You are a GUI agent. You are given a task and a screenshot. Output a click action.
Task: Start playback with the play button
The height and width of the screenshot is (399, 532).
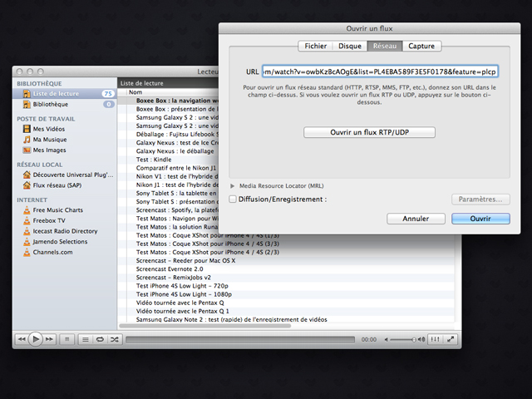(35, 339)
